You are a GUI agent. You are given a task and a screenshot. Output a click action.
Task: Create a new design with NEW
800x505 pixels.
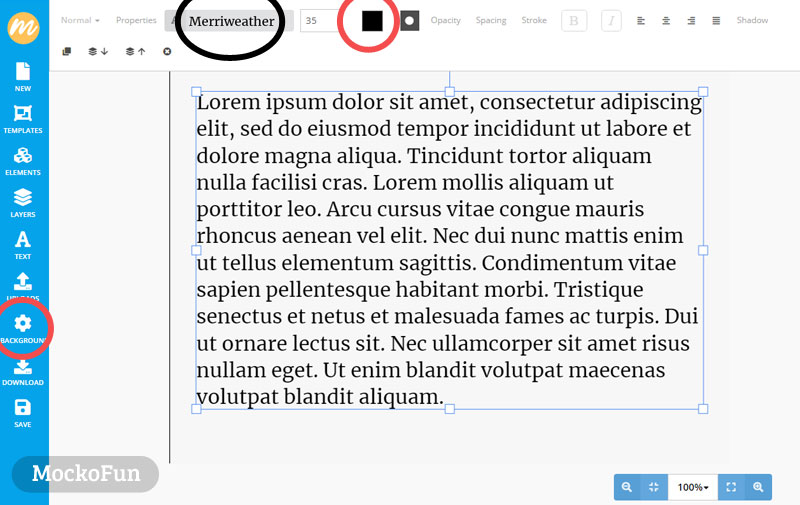pos(23,77)
